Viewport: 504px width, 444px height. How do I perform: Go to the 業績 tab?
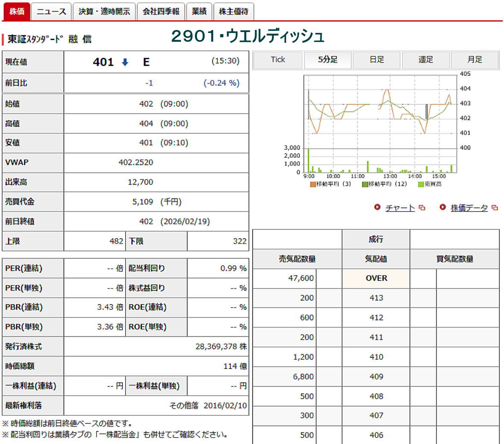tap(199, 12)
